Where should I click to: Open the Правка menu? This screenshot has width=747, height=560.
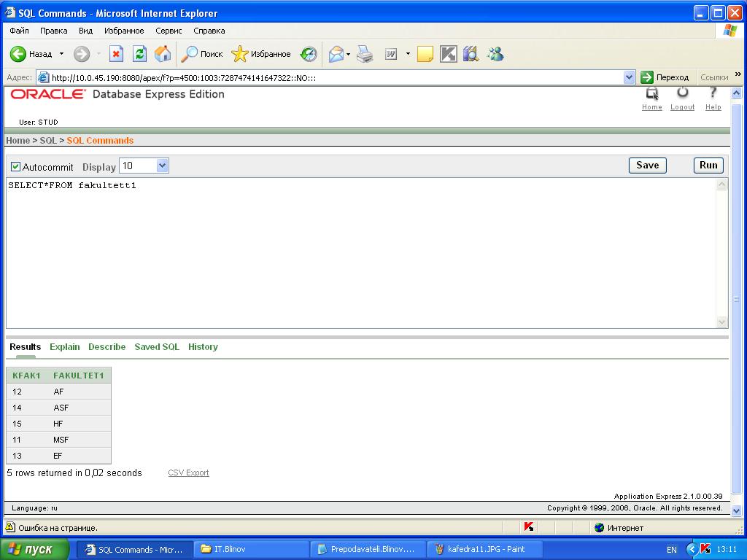53,31
